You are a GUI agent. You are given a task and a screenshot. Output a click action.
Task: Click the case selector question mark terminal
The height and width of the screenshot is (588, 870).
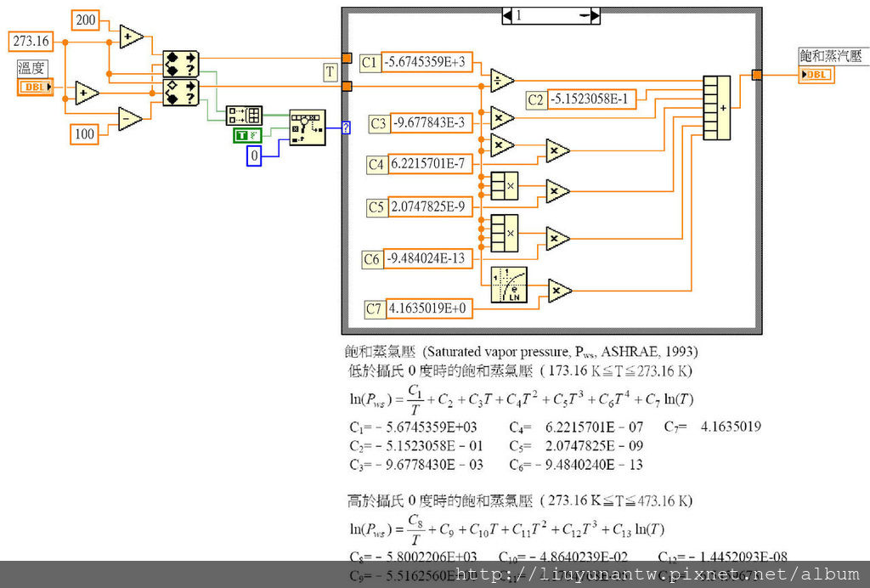[x=346, y=127]
